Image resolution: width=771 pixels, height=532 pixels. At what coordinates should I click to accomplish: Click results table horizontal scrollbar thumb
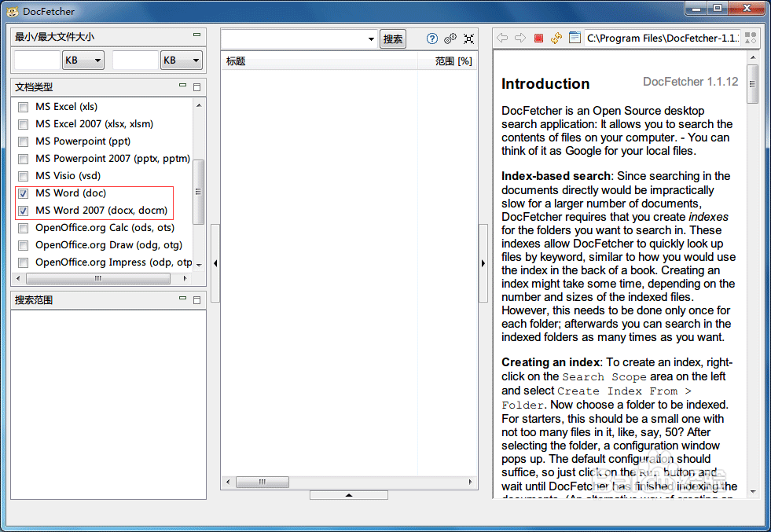click(x=263, y=482)
